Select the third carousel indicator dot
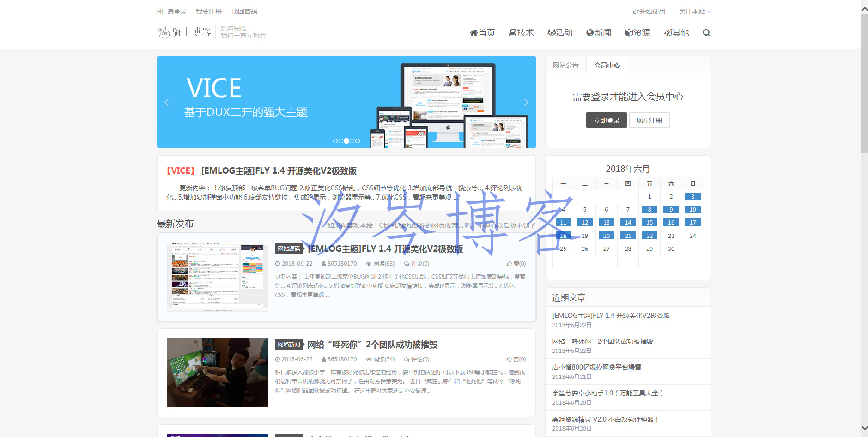 click(346, 141)
